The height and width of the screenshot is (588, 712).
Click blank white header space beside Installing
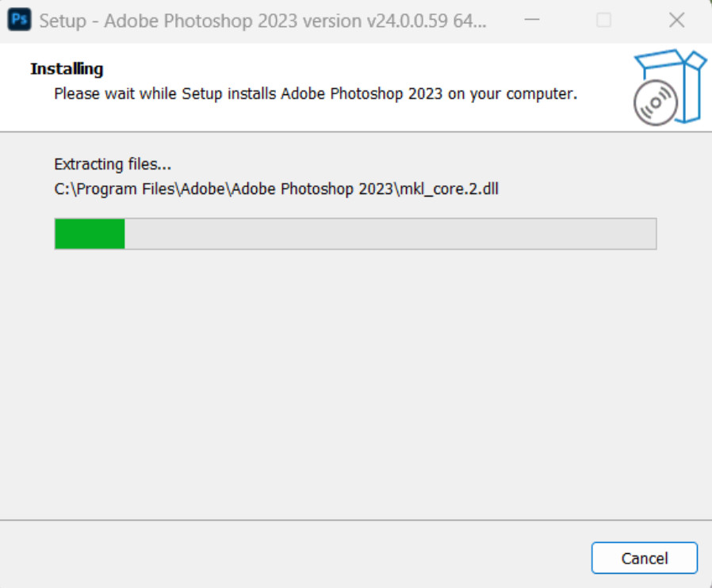363,68
